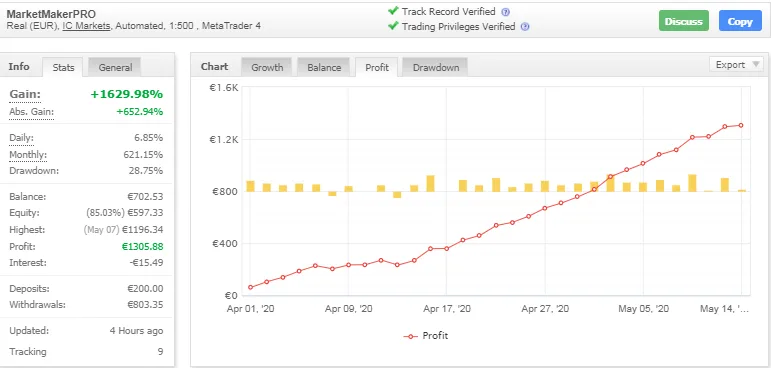
Task: Click the last profit data point on chart
Action: (741, 125)
